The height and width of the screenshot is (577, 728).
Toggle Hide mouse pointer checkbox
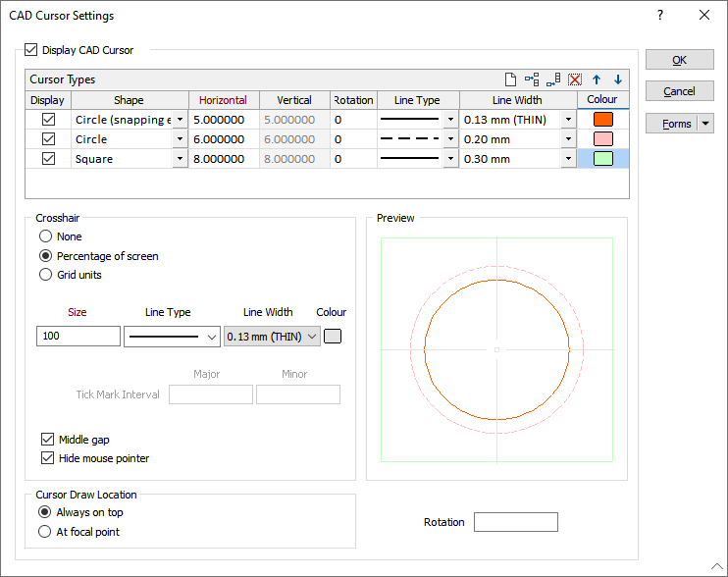[48, 458]
